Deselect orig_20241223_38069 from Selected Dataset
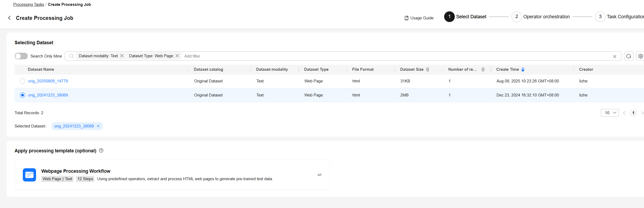 coord(98,126)
